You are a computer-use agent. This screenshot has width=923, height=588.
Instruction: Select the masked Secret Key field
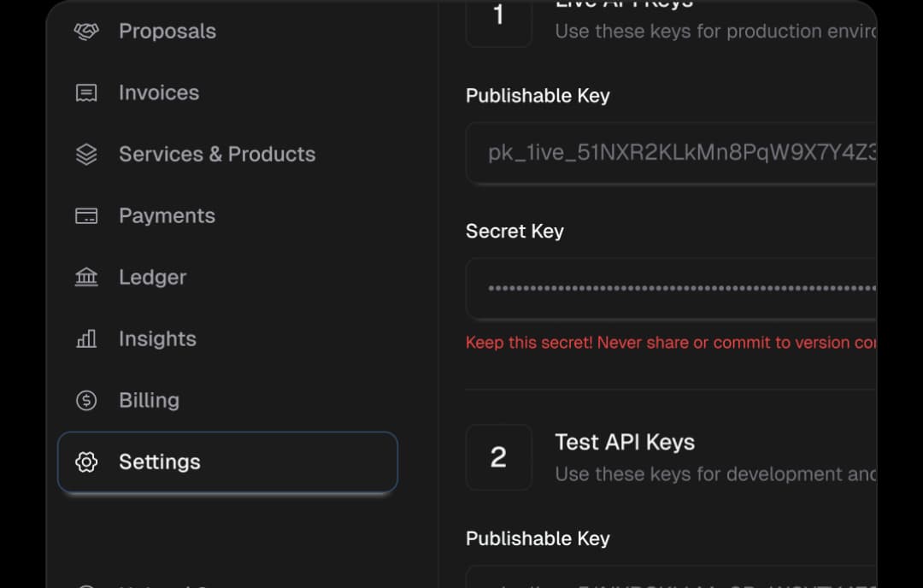(675, 288)
